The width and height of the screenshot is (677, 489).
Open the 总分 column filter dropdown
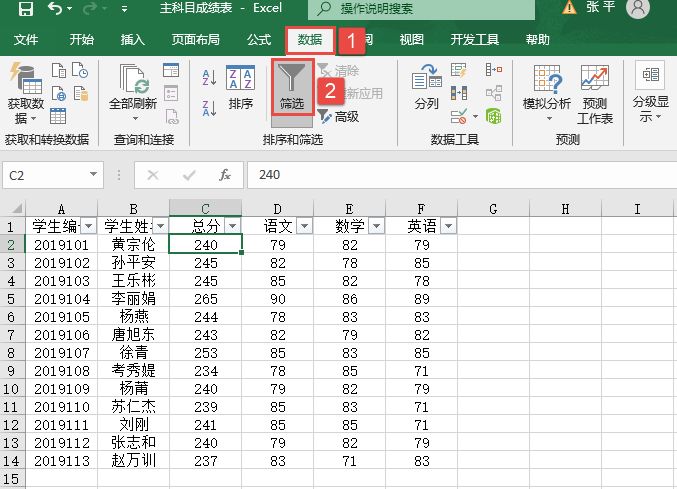(x=233, y=226)
